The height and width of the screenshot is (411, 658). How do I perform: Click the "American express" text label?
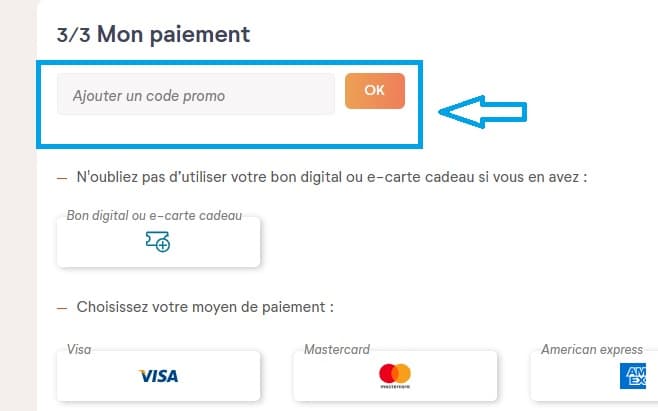pos(591,350)
